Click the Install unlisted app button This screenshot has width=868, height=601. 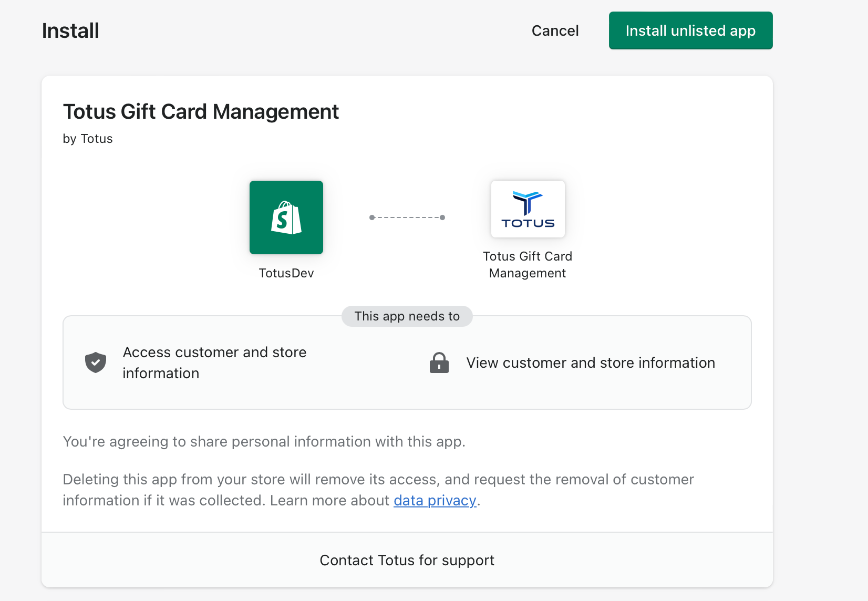tap(690, 30)
